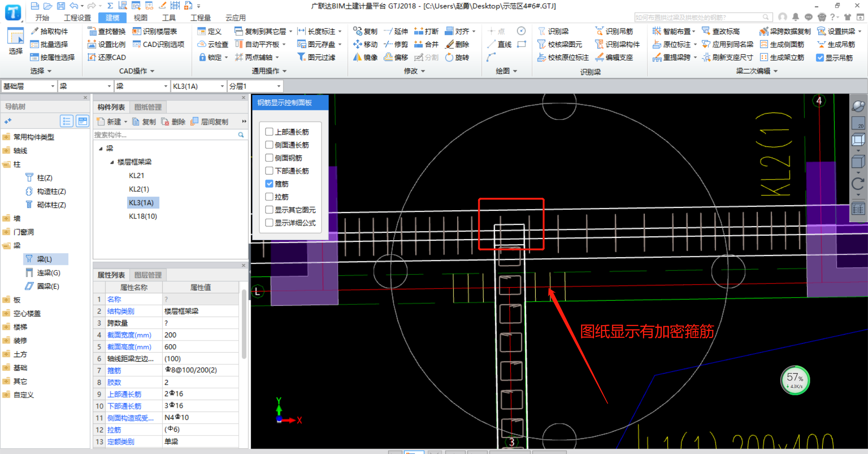The image size is (868, 454).
Task: Click the 拾取构件 pick component tool
Action: 49,31
